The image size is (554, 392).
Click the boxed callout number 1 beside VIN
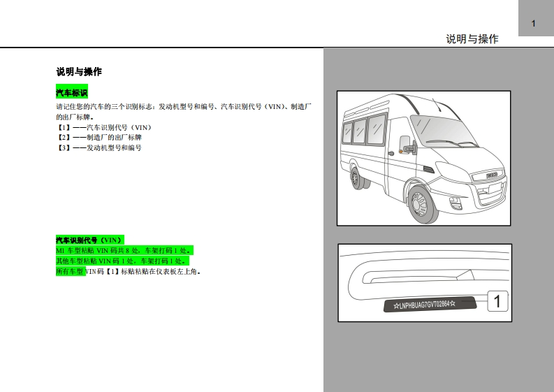pyautogui.click(x=497, y=302)
